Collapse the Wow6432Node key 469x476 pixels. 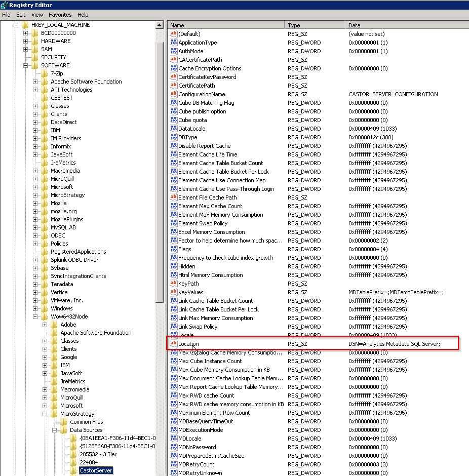pyautogui.click(x=35, y=316)
